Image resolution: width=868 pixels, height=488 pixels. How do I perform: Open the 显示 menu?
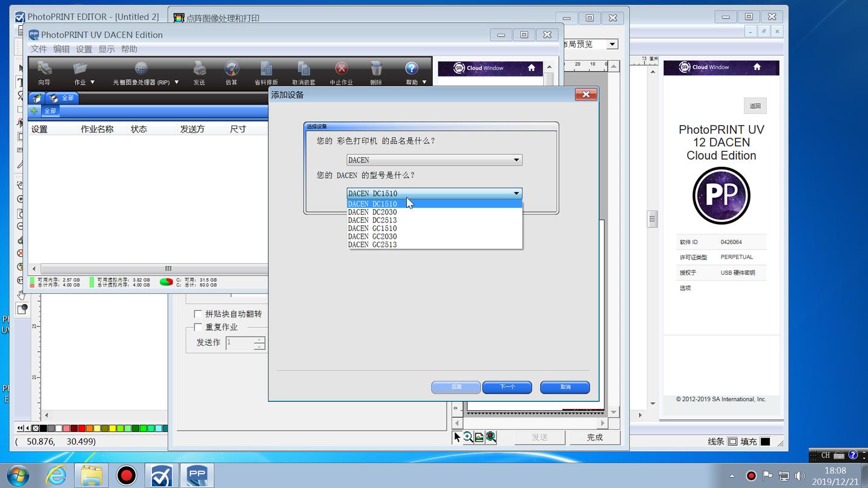tap(107, 49)
